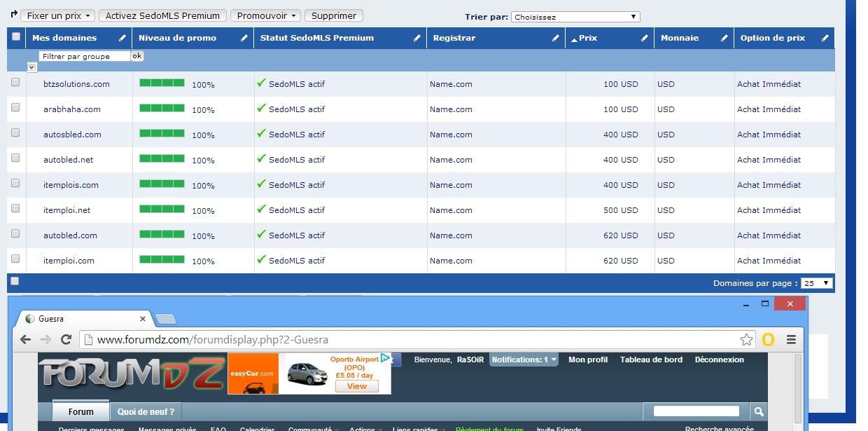This screenshot has width=868, height=431.
Task: Toggle the select-all checkbox in table header
Action: pos(15,37)
